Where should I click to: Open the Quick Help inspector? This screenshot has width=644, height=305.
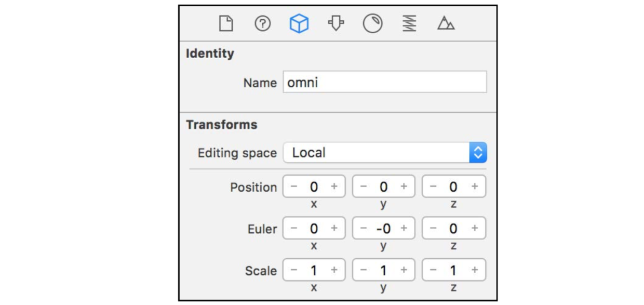tap(263, 23)
